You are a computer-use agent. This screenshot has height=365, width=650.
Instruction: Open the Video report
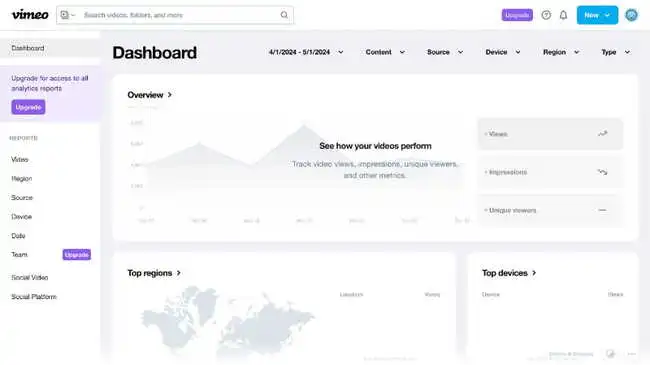20,159
